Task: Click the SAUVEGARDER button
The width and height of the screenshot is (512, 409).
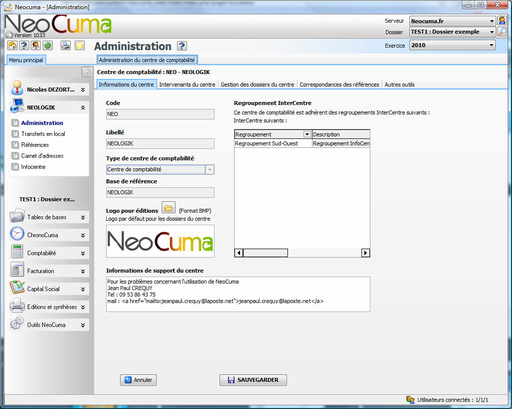Action: point(253,380)
